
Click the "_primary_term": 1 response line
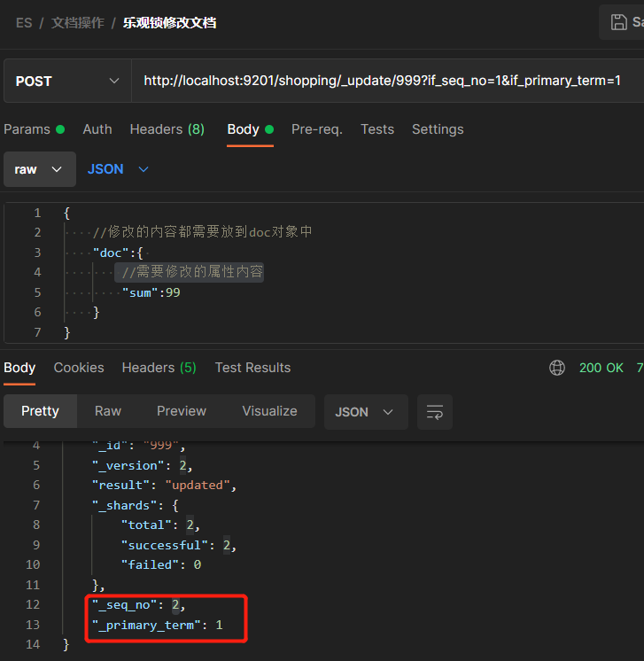157,626
